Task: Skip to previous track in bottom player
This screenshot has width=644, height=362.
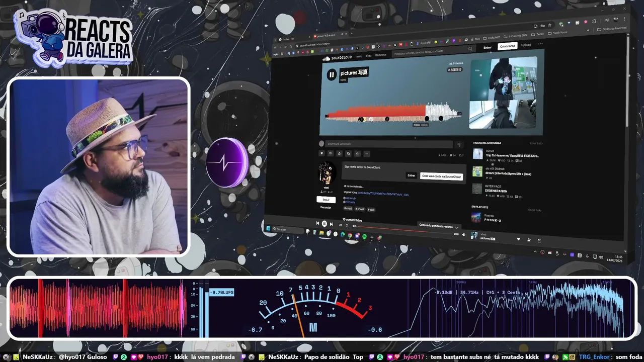Action: pyautogui.click(x=317, y=223)
